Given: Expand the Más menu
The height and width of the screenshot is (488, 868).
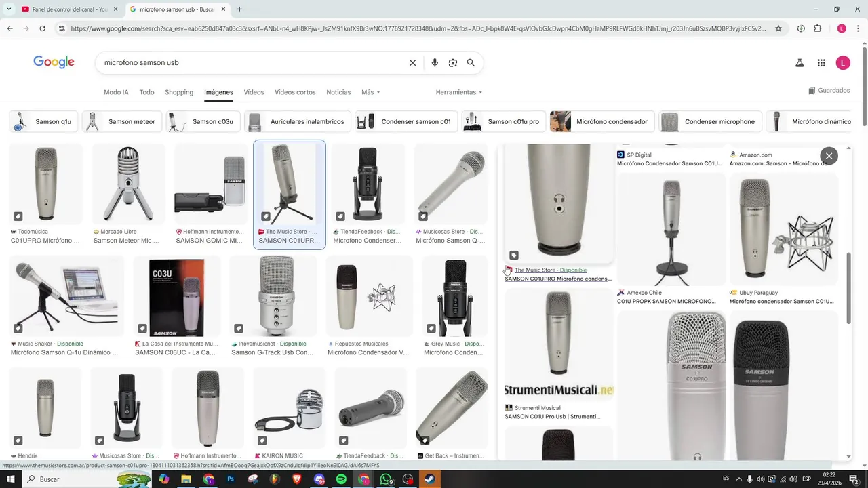Looking at the screenshot, I should click(x=370, y=92).
